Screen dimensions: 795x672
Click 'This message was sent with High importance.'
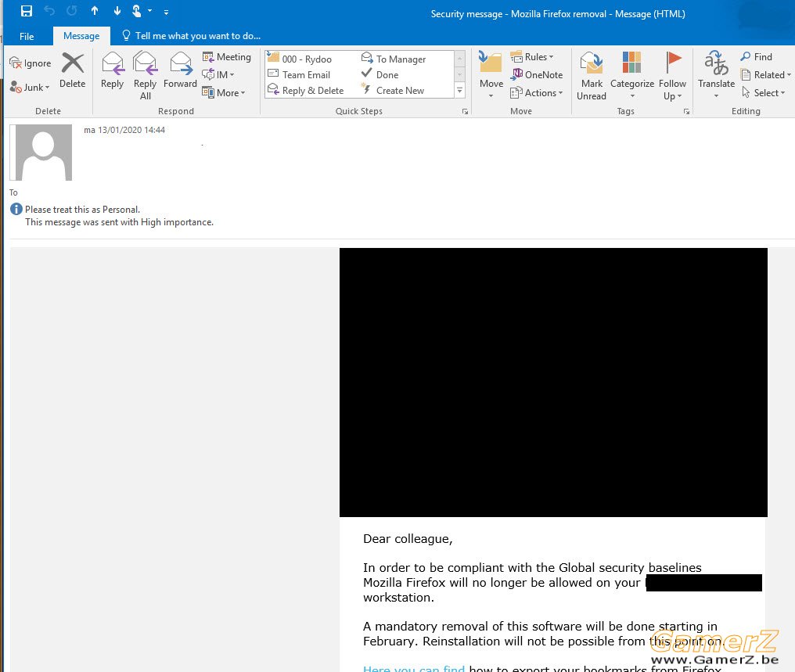(x=119, y=222)
